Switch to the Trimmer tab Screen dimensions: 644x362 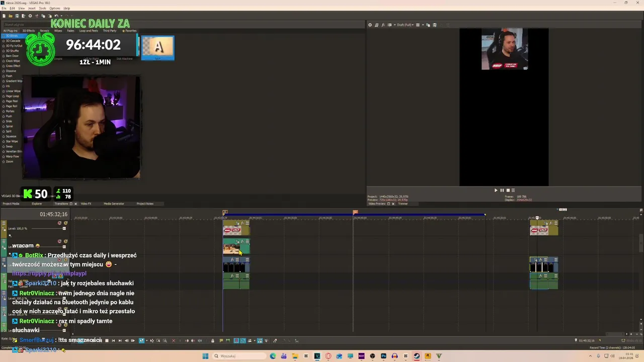point(403,204)
